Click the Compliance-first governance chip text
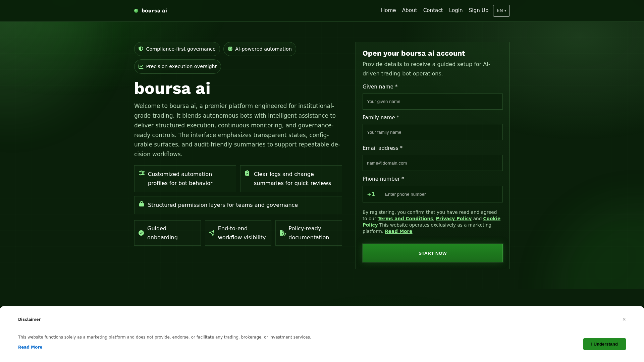The image size is (644, 362). click(x=181, y=49)
